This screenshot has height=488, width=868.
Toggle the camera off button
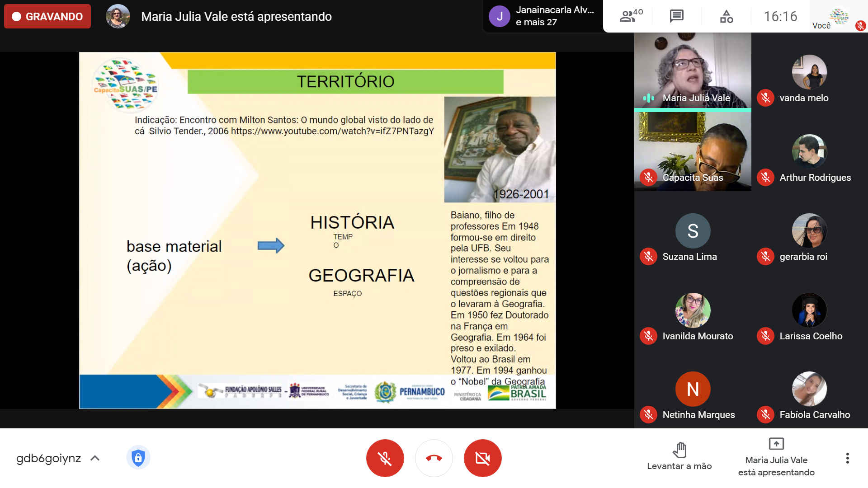482,458
